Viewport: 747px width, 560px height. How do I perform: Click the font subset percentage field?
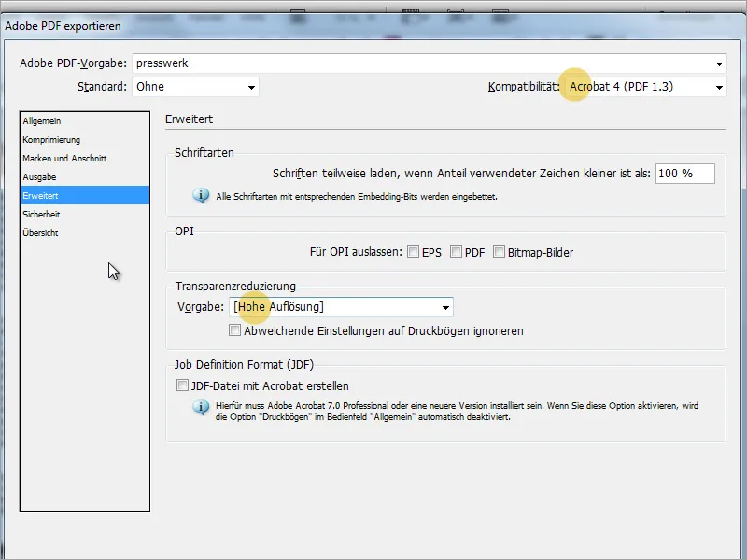pyautogui.click(x=685, y=174)
